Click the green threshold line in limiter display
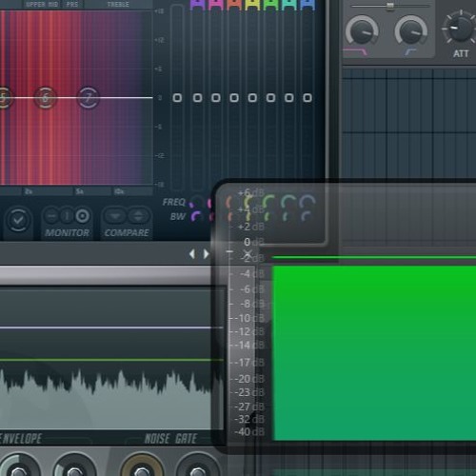476x476 pixels. point(111,360)
